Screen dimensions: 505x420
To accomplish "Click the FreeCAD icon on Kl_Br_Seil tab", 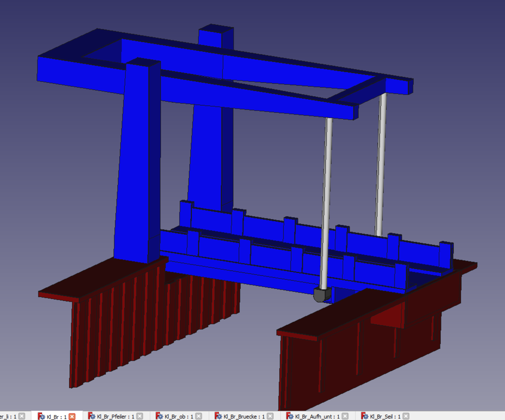I will point(364,416).
